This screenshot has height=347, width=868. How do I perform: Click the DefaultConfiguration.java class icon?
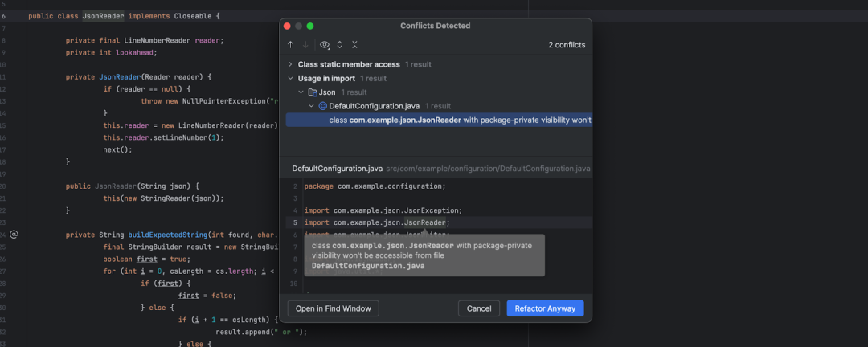point(323,106)
